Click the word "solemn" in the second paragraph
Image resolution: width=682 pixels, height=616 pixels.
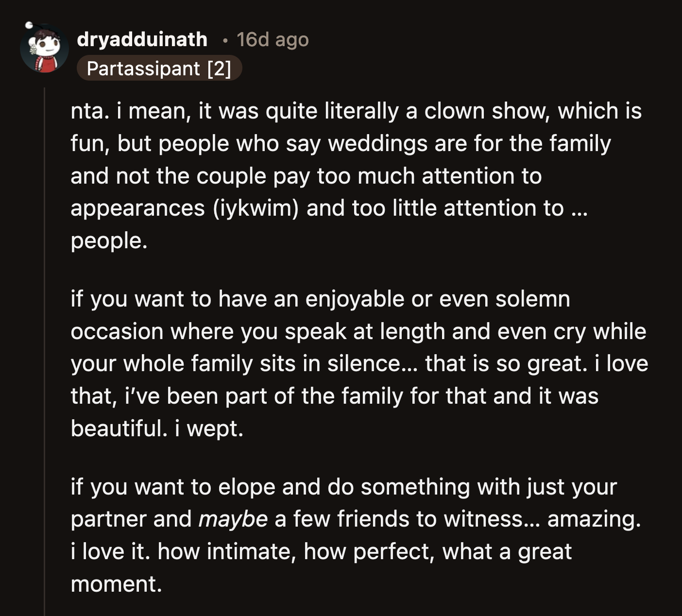[x=532, y=299]
